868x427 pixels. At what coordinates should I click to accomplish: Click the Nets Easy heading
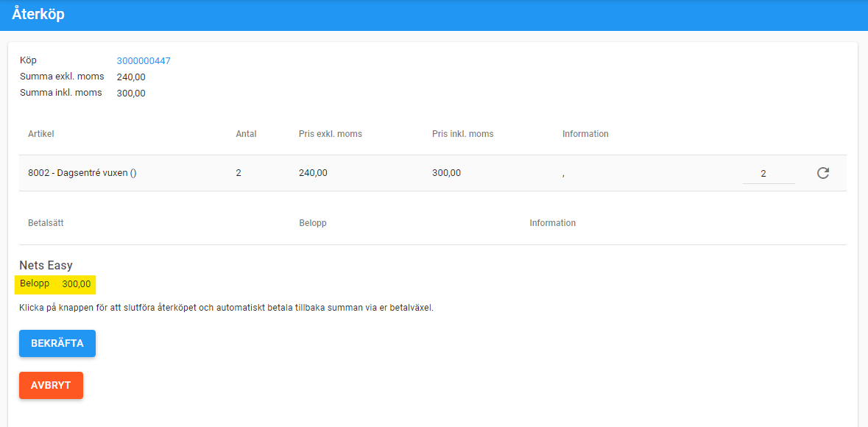tap(46, 265)
